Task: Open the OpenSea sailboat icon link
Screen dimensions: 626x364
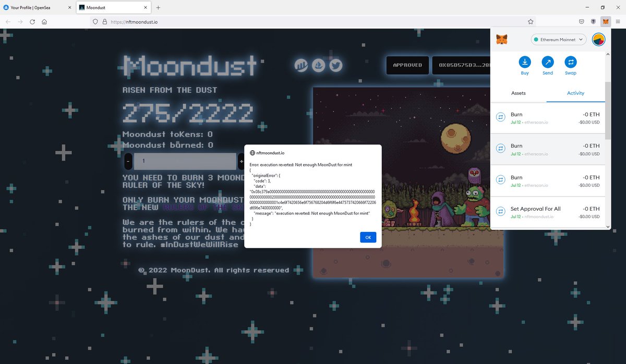Action: (318, 65)
